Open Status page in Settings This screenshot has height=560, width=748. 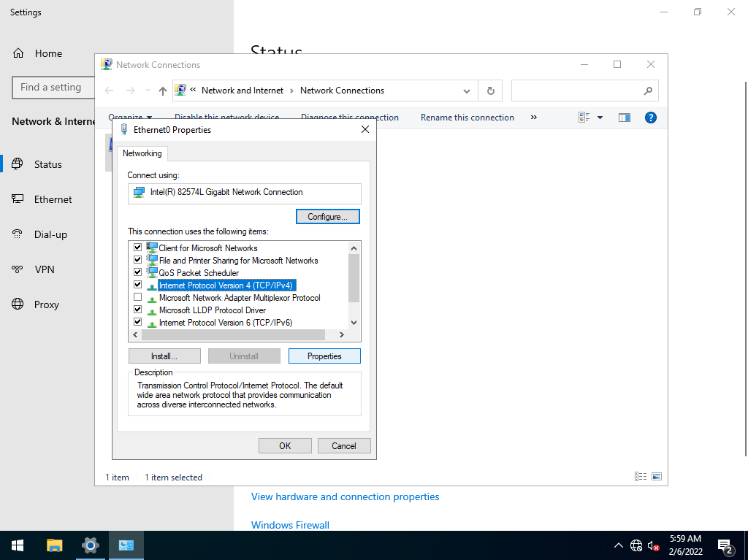47,164
